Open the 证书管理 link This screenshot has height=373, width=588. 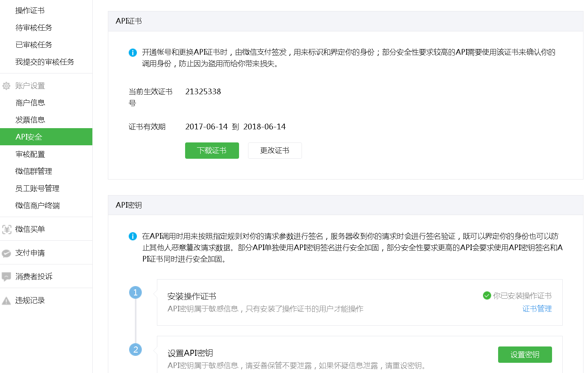click(537, 309)
